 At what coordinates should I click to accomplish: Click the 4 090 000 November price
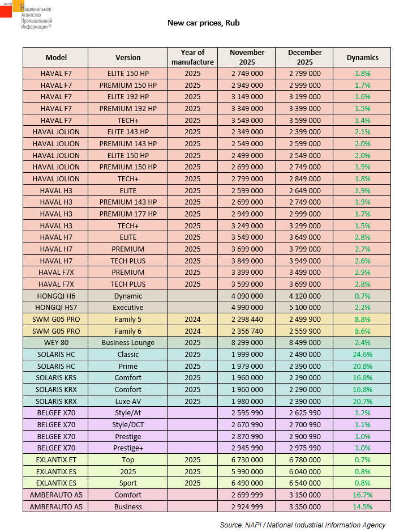point(247,296)
